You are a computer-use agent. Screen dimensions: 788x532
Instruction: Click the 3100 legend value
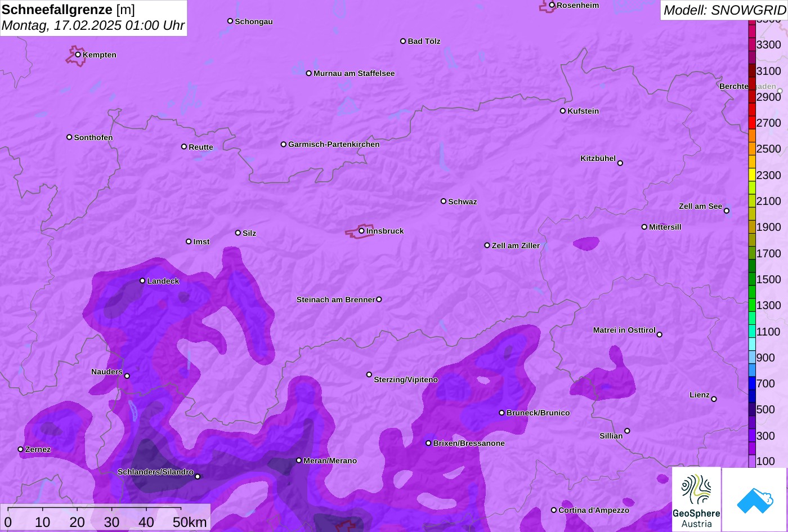tap(769, 71)
